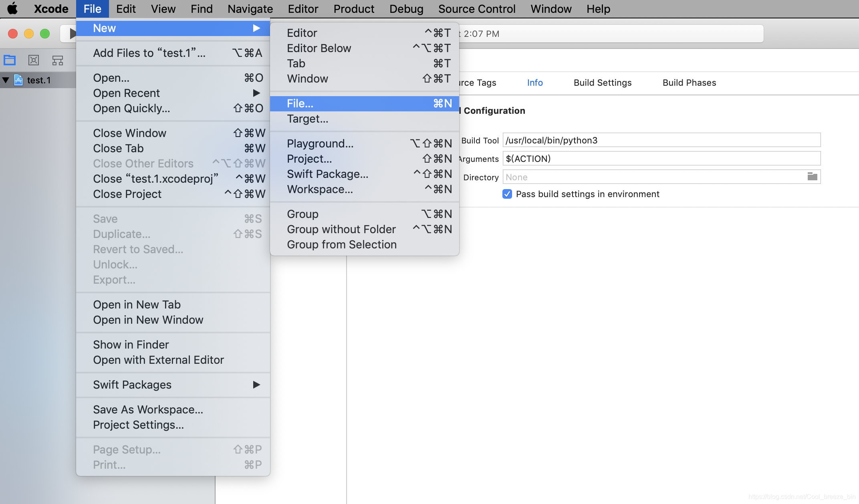Choose Save As Workspace…
This screenshot has height=504, width=859.
[x=173, y=409]
